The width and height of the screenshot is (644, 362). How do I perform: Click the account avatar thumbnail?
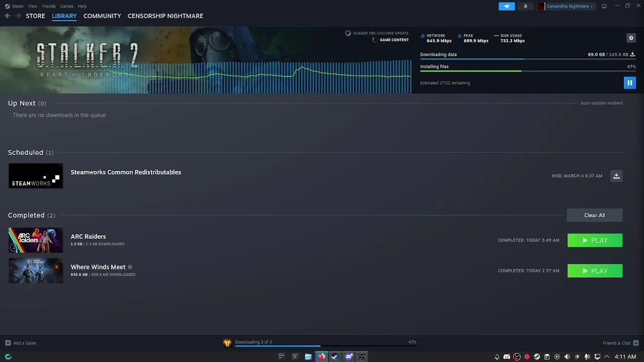(541, 6)
